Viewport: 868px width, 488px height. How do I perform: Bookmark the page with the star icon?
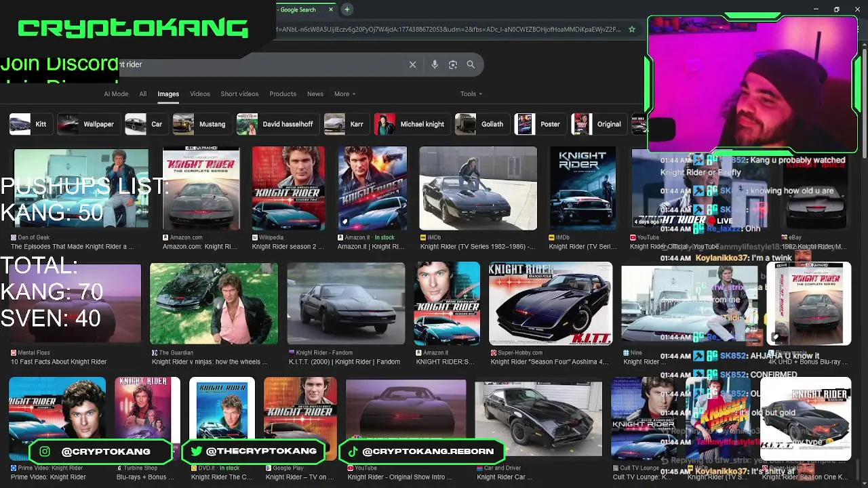point(632,29)
